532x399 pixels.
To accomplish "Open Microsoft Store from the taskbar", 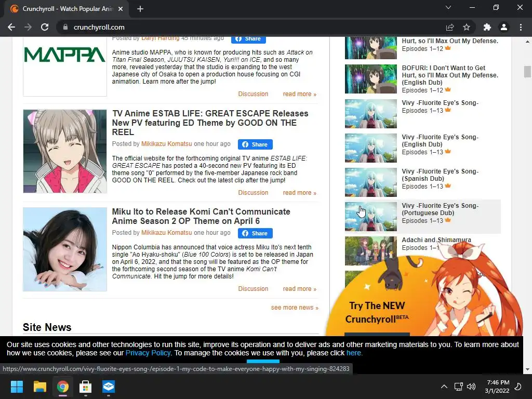I will pos(86,387).
